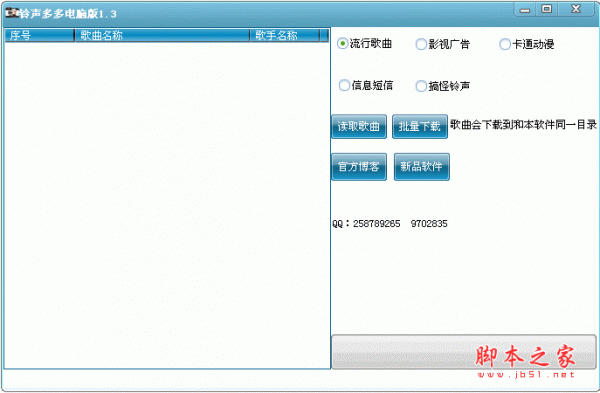Open the 官方博客 official blog
The height and width of the screenshot is (393, 600).
point(359,167)
